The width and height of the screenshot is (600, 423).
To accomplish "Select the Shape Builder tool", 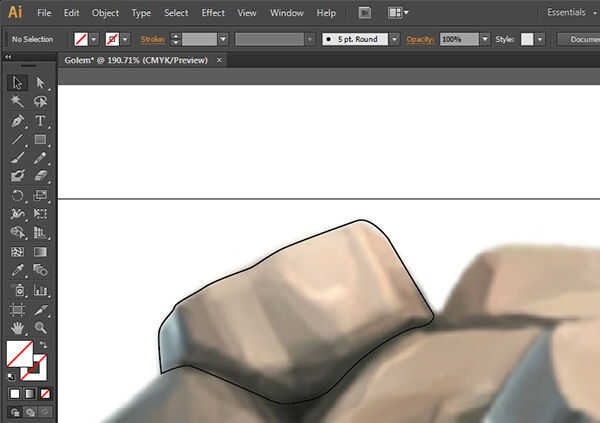I will click(x=17, y=232).
